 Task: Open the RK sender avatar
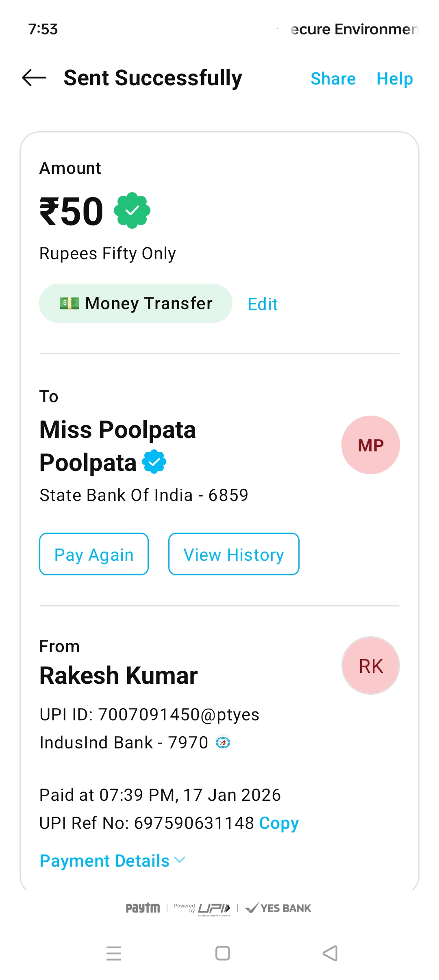click(370, 666)
